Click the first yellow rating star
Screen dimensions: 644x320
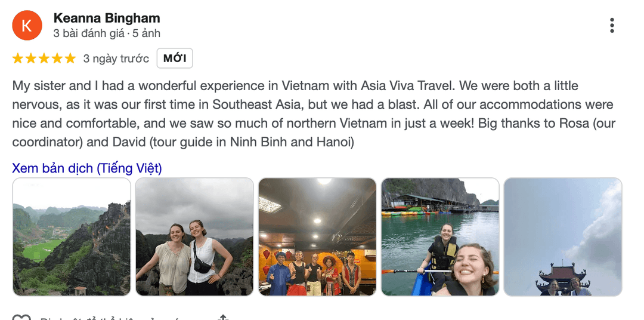pos(18,59)
